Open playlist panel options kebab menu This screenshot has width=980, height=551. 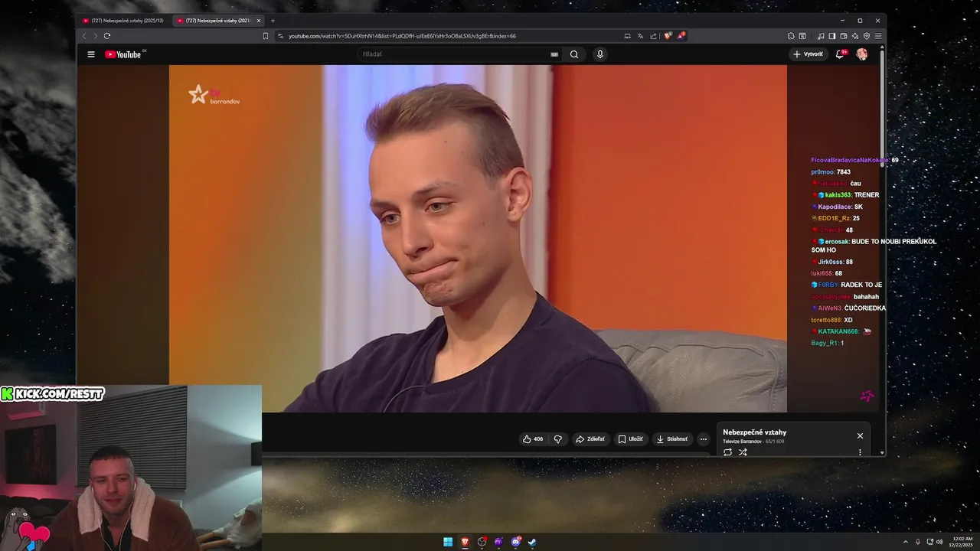860,452
